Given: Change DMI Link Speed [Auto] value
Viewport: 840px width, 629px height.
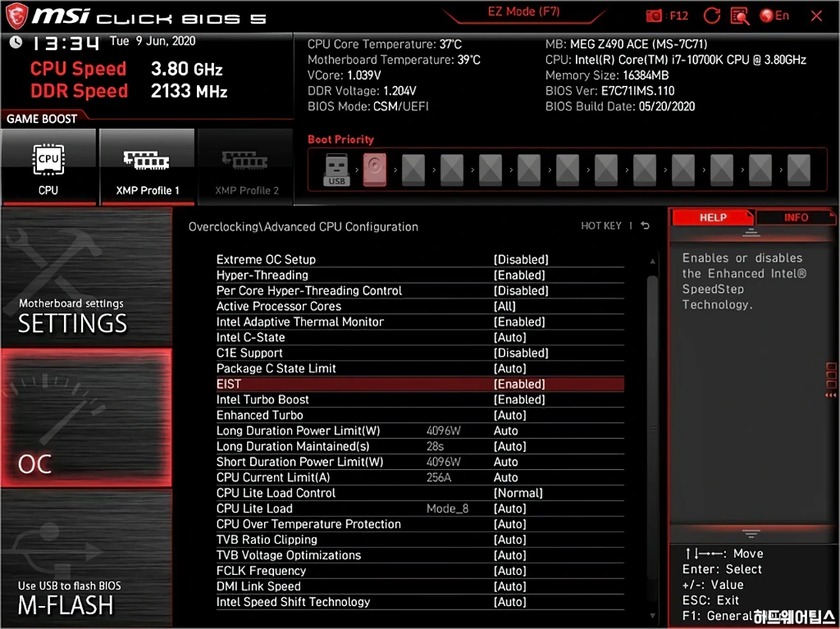Looking at the screenshot, I should tap(510, 586).
